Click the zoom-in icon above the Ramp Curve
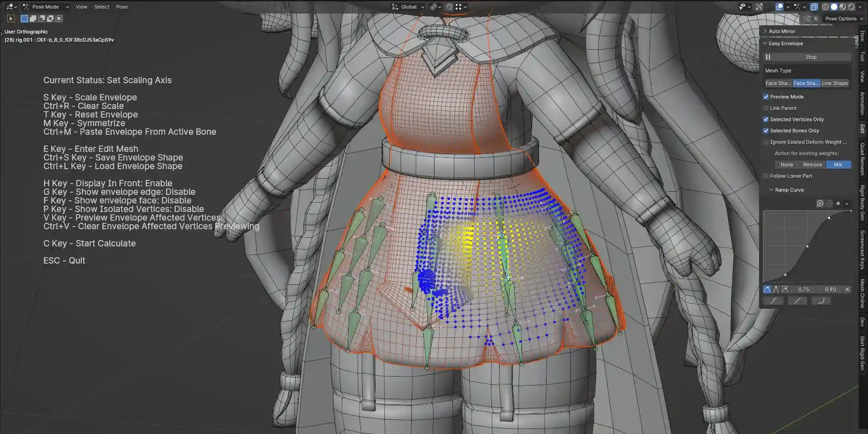 click(820, 203)
